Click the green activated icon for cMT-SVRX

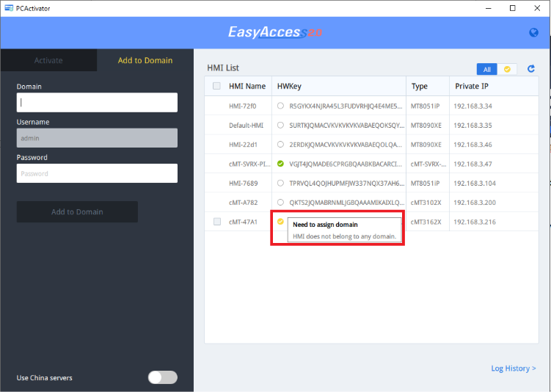280,164
